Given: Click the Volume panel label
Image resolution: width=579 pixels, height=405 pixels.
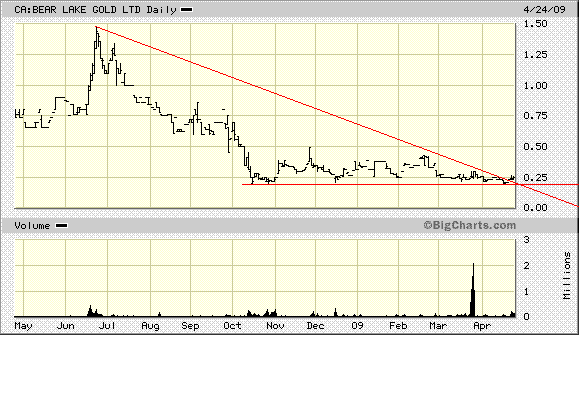Looking at the screenshot, I should click(32, 226).
